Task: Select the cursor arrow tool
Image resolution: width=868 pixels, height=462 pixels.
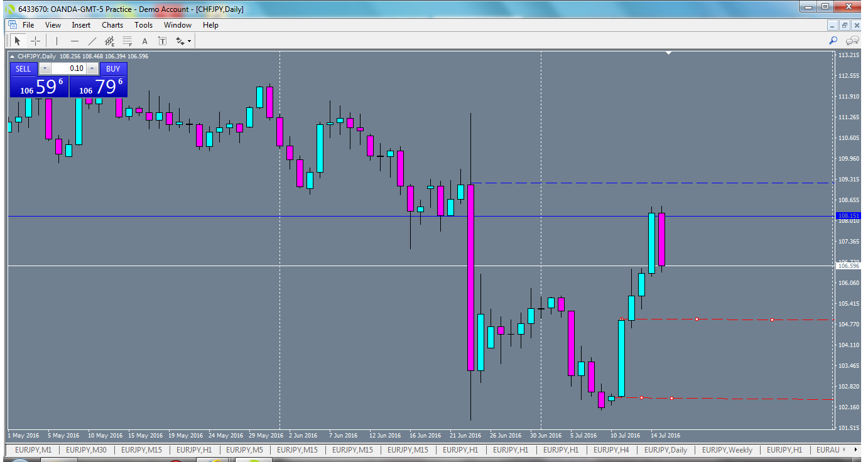Action: [x=17, y=40]
